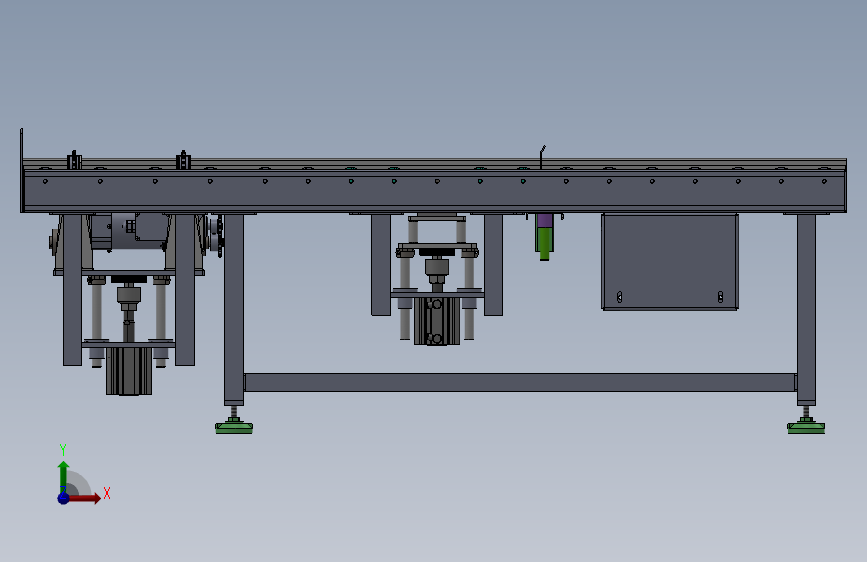Viewport: 867px width, 562px height.
Task: Select the green and purple sensor under rail
Action: tap(545, 237)
